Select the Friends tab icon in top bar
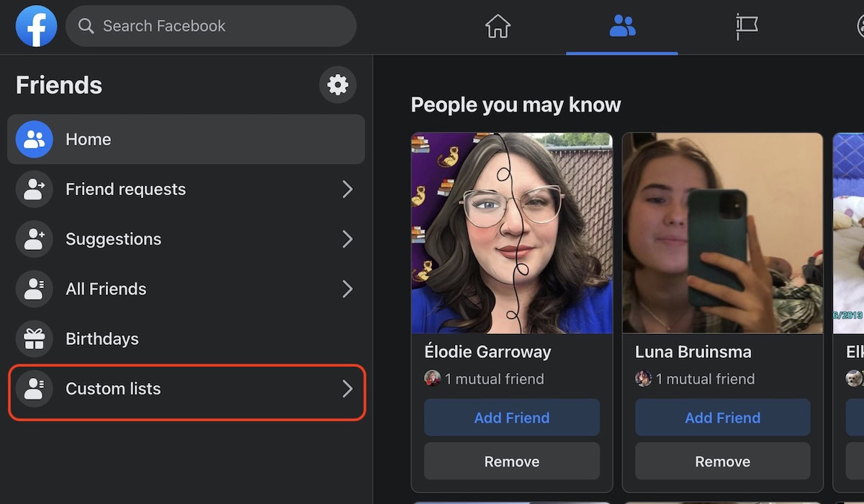The height and width of the screenshot is (504, 864). pos(622,27)
